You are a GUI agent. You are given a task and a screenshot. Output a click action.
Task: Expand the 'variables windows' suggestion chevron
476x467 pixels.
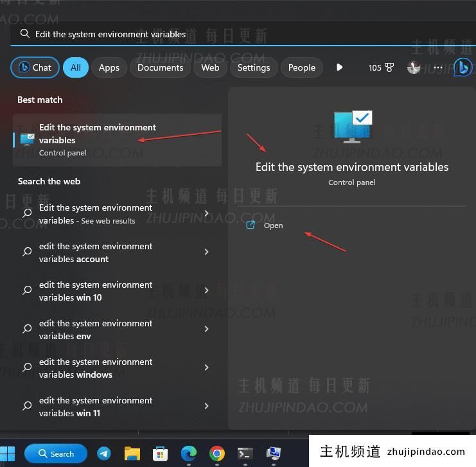(x=206, y=367)
